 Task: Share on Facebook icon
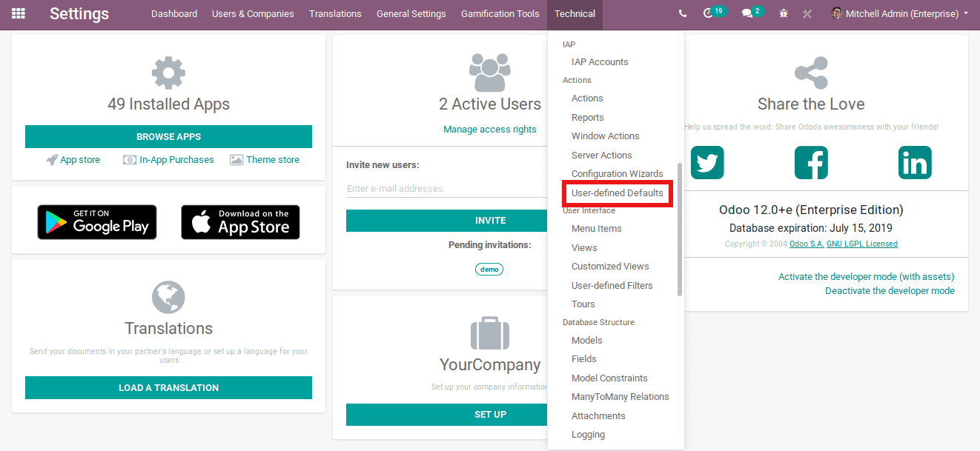click(811, 162)
